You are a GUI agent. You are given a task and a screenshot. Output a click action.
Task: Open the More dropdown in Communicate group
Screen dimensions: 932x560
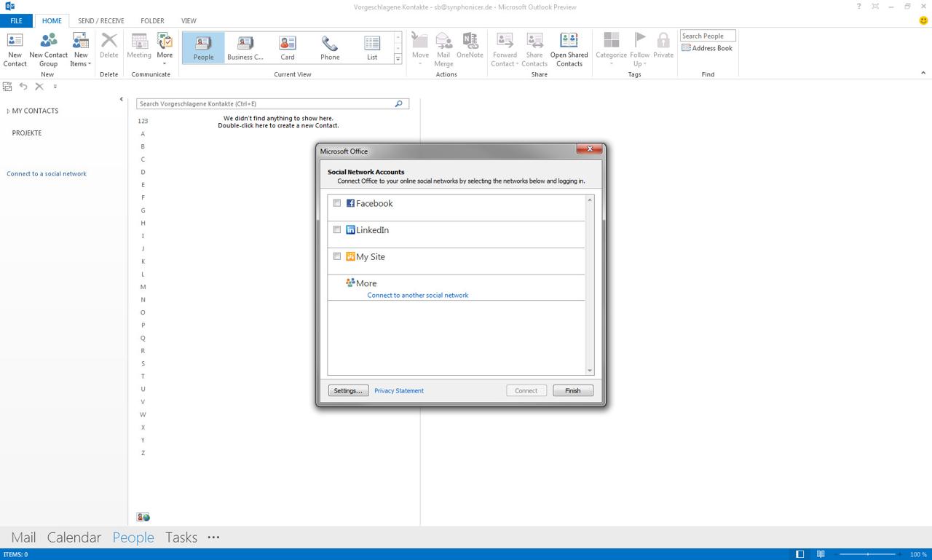(x=165, y=50)
